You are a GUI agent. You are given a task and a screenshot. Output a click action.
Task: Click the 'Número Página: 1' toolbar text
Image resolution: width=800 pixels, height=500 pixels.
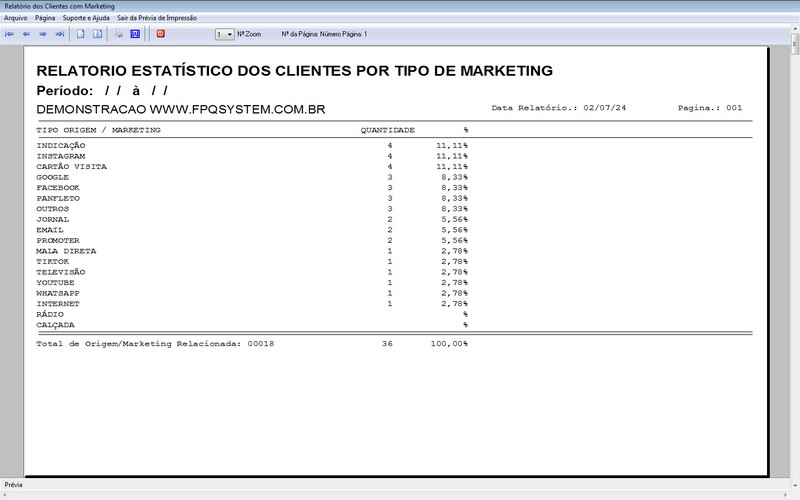pos(343,34)
